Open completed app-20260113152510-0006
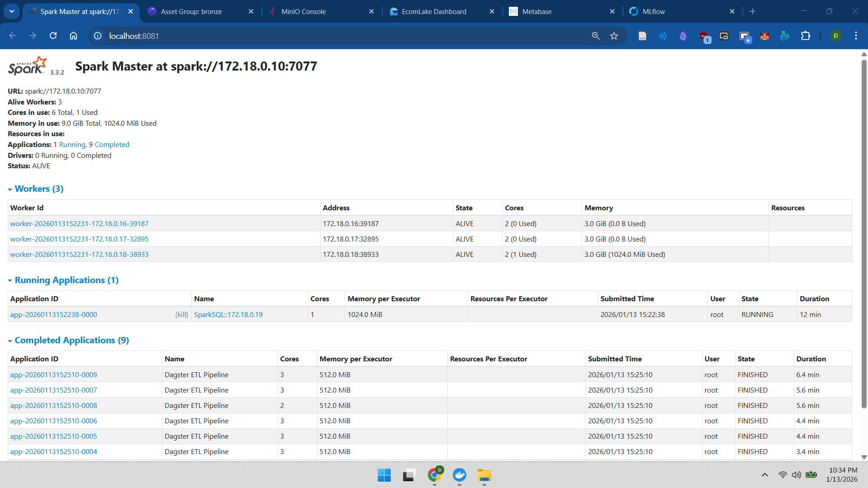Viewport: 868px width, 488px height. 53,421
